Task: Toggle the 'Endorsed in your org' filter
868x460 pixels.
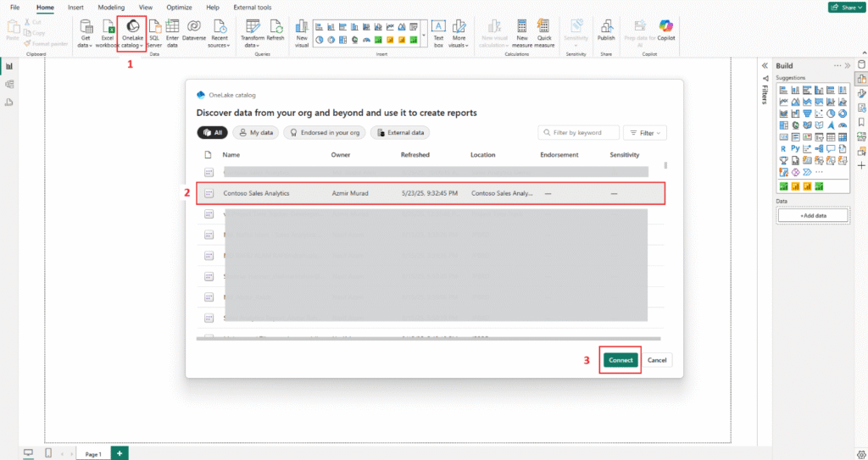Action: 325,133
